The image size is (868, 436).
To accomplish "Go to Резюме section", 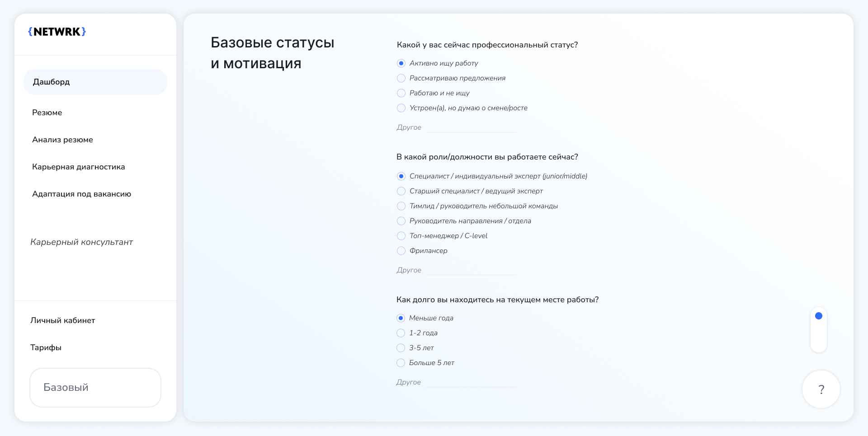I will (x=47, y=113).
